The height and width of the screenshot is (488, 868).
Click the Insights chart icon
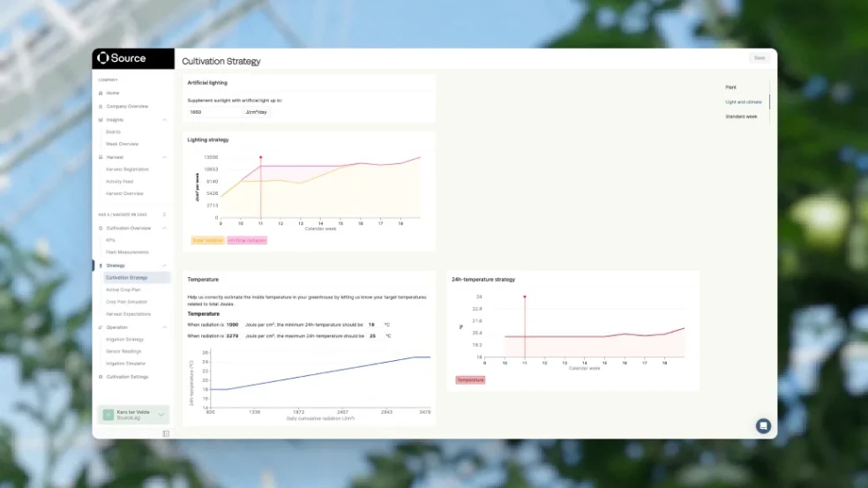pyautogui.click(x=101, y=119)
